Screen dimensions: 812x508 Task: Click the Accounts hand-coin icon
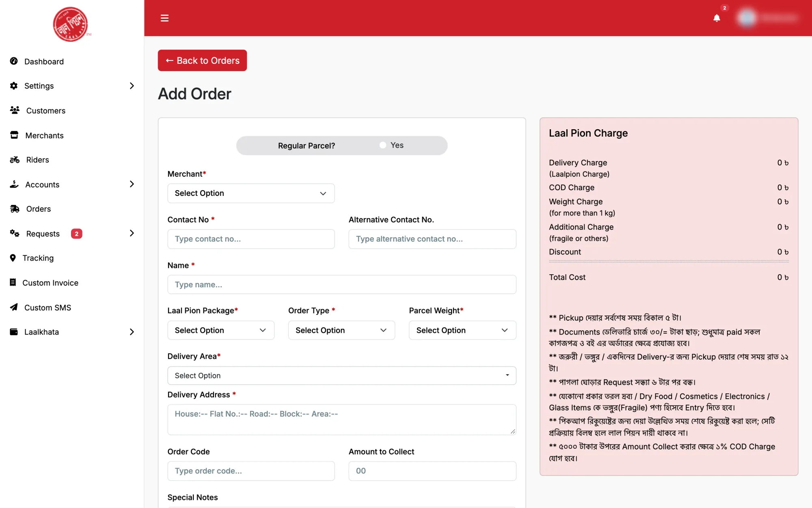(14, 184)
